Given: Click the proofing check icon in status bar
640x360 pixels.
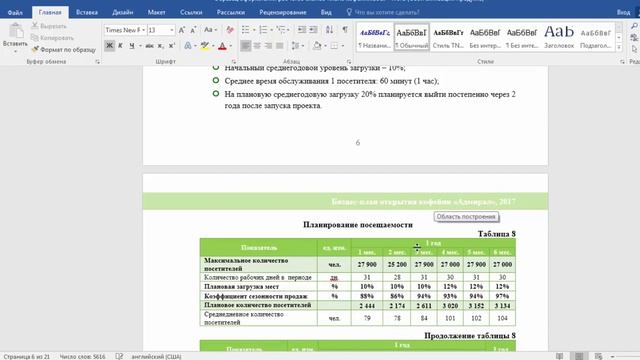Looking at the screenshot, I should tap(119, 356).
